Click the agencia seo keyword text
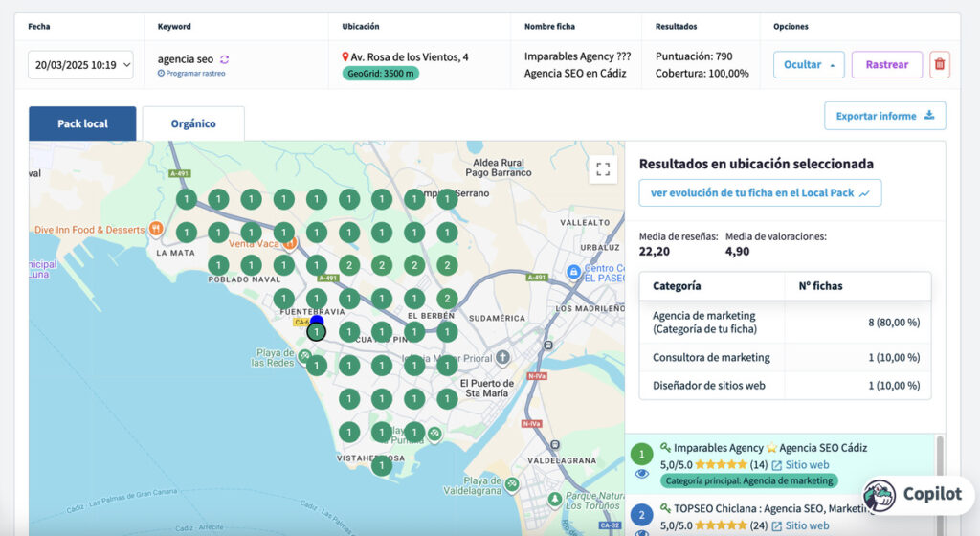980x536 pixels. (185, 59)
